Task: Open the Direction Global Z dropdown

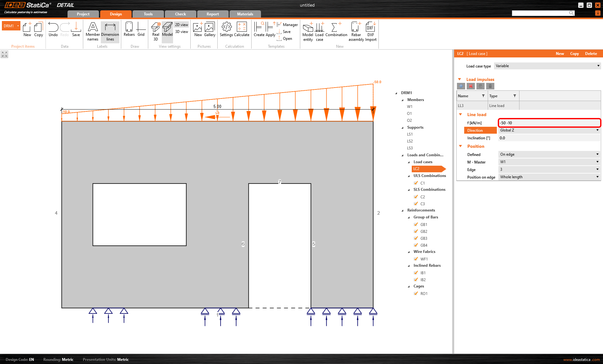Action: [549, 130]
